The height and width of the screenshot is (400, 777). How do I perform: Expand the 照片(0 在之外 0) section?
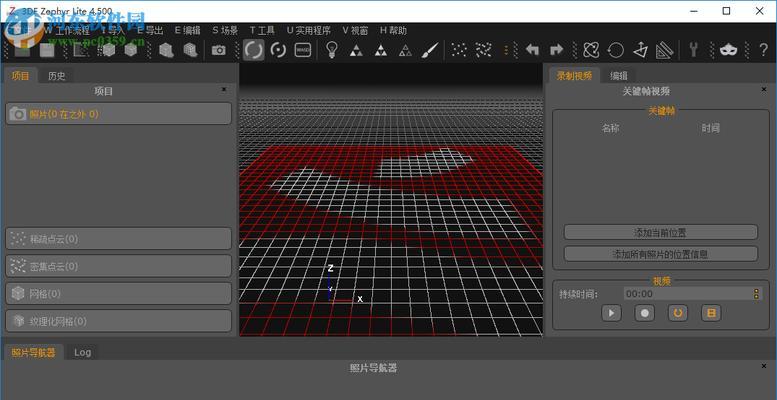pyautogui.click(x=118, y=114)
